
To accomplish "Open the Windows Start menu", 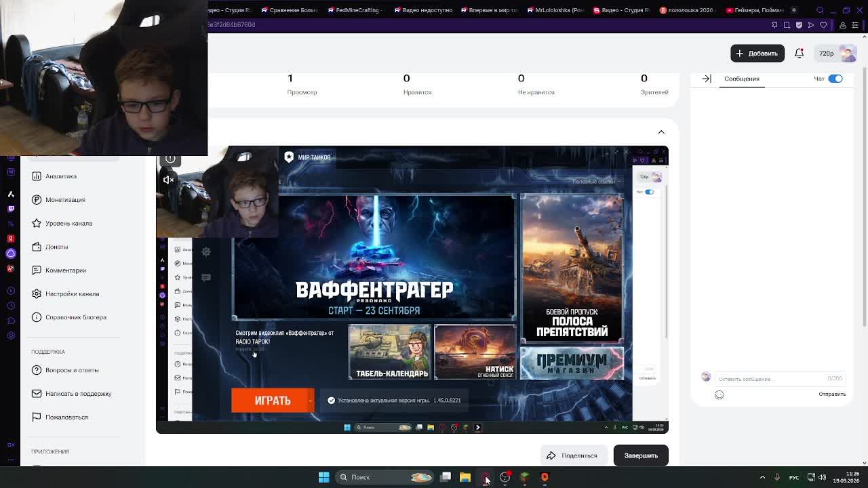I will pos(323,477).
